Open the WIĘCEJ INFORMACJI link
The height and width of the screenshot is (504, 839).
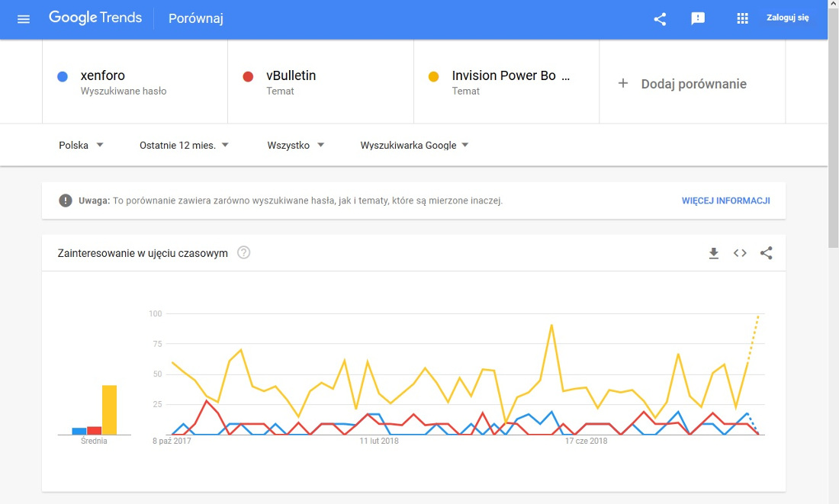pyautogui.click(x=725, y=201)
